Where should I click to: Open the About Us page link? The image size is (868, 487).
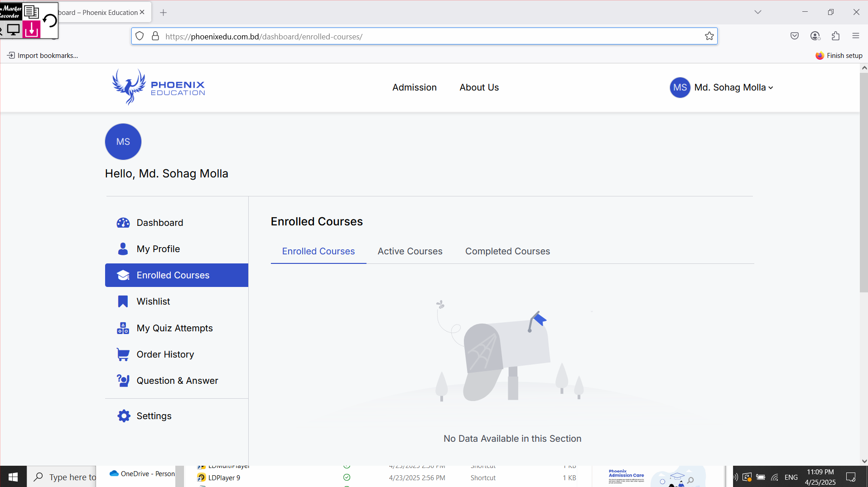[479, 87]
